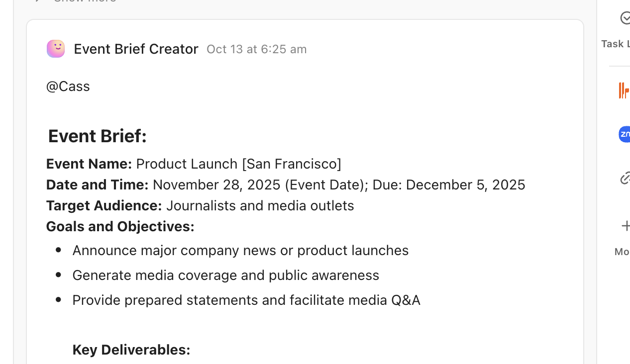
Task: Expand the Show more chevron above comment
Action: pyautogui.click(x=38, y=1)
